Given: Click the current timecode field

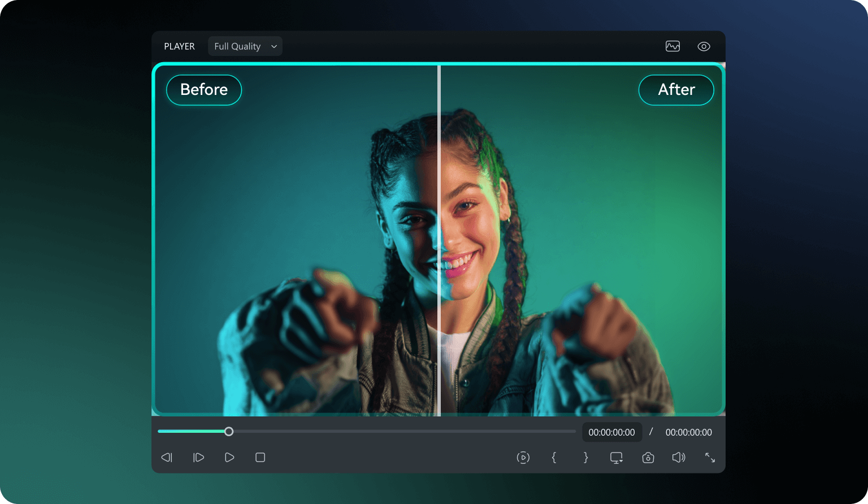Looking at the screenshot, I should pyautogui.click(x=612, y=432).
